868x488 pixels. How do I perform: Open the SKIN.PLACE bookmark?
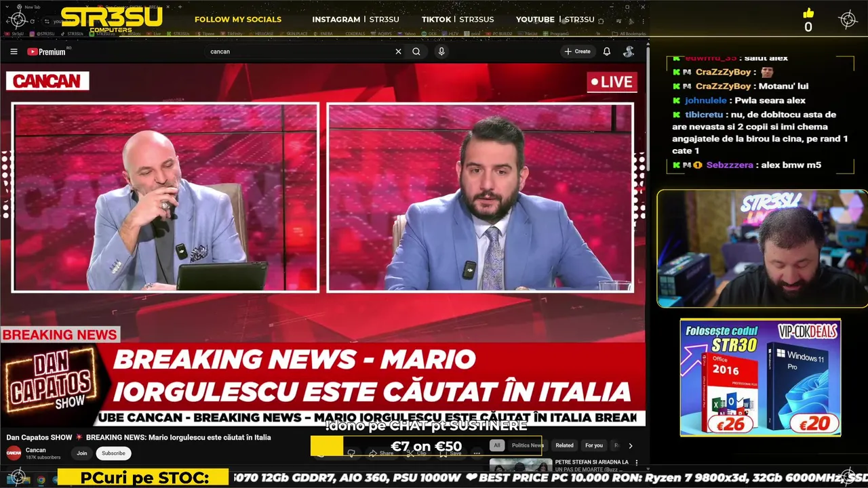click(x=294, y=33)
